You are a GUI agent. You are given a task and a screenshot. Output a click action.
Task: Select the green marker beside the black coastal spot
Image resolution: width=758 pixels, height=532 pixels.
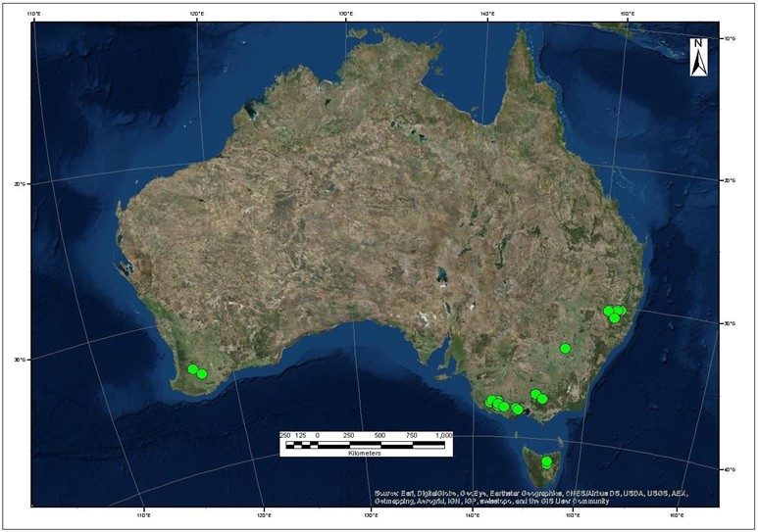pos(518,409)
